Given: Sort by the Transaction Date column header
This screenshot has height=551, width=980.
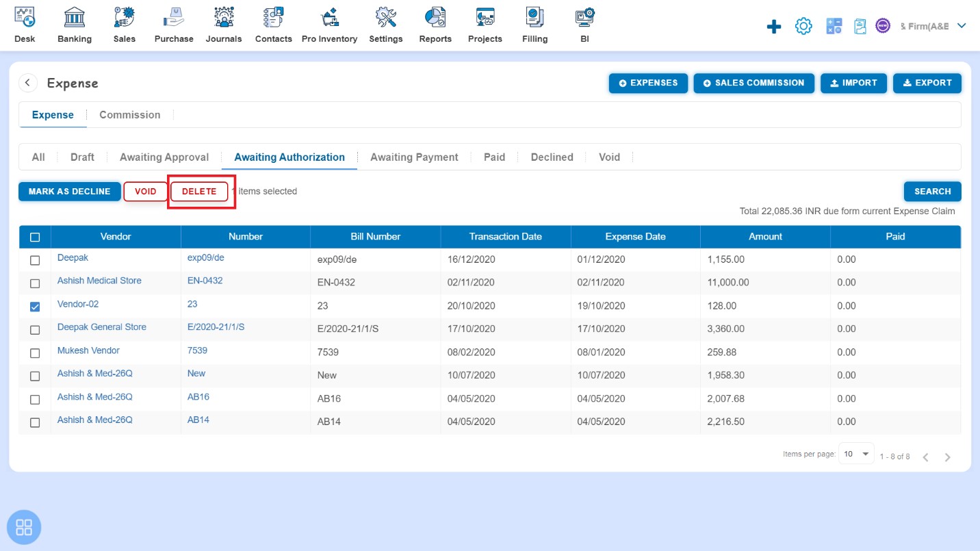Looking at the screenshot, I should tap(505, 237).
